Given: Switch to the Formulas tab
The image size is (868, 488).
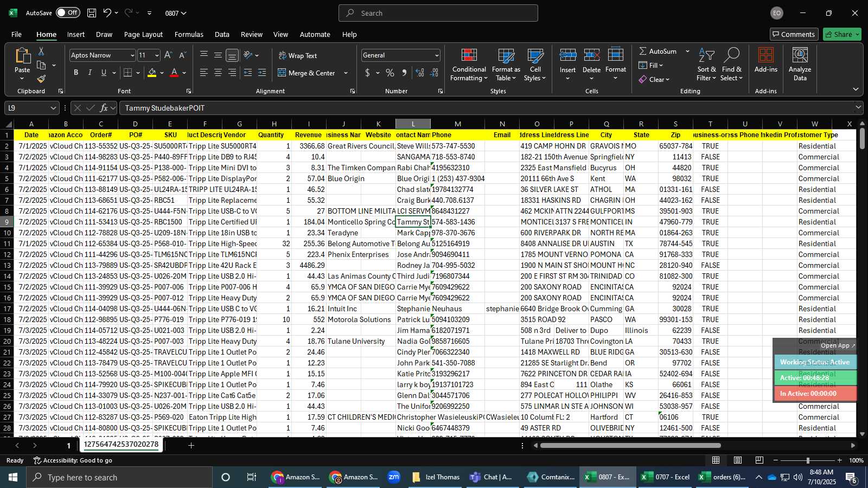Looking at the screenshot, I should pyautogui.click(x=189, y=34).
